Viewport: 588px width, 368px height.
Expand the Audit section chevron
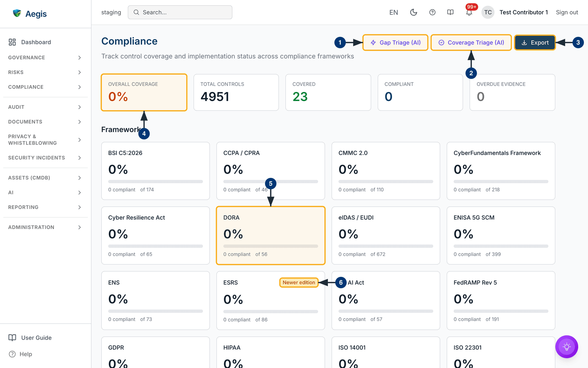click(80, 107)
